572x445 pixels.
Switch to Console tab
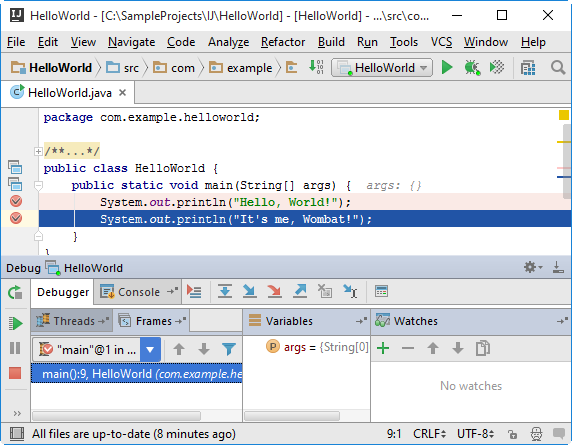point(138,292)
